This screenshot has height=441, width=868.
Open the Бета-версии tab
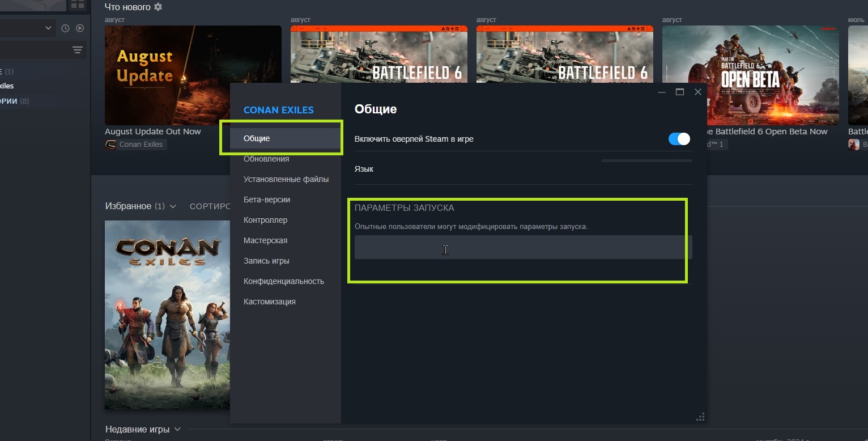[x=286, y=200]
